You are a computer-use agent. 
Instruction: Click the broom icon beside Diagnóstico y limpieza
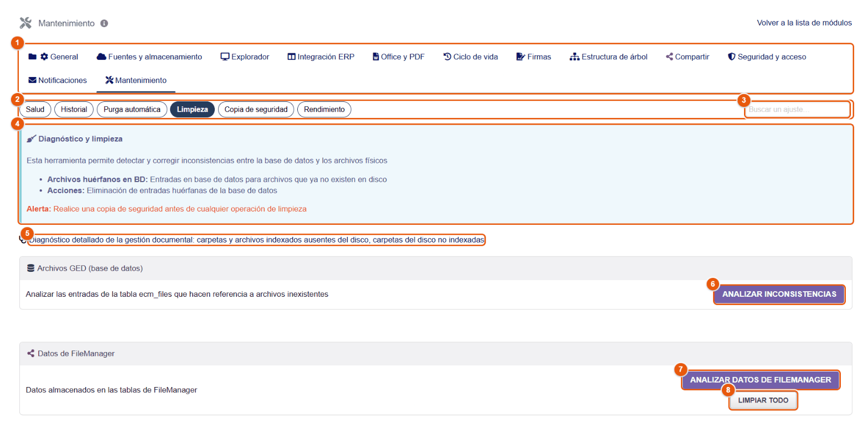[x=31, y=138]
